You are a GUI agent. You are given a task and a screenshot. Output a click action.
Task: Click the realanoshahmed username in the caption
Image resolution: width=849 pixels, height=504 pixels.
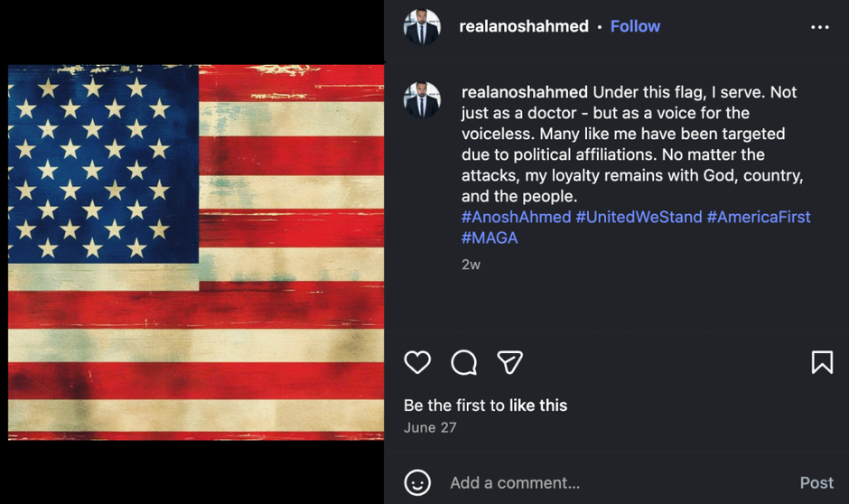click(x=524, y=92)
